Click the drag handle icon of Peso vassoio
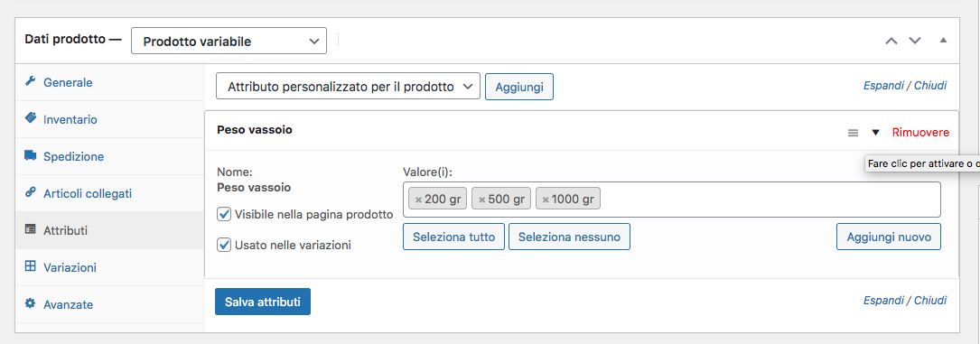980x344 pixels. point(853,133)
